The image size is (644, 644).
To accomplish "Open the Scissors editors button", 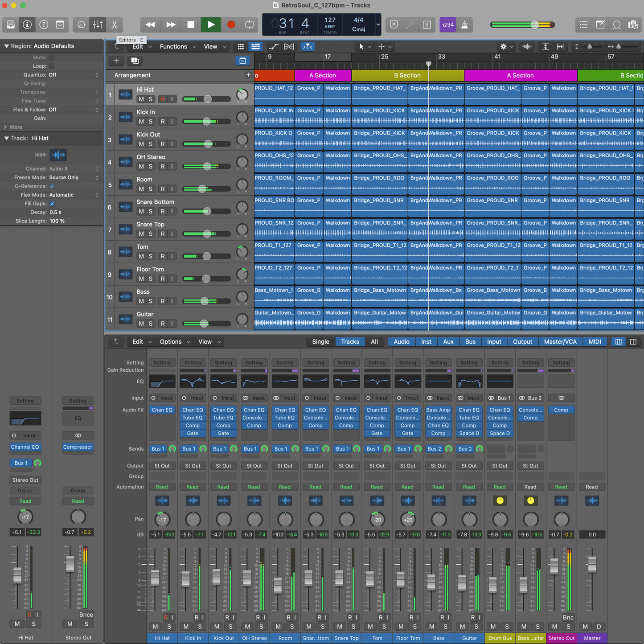I will 115,25.
